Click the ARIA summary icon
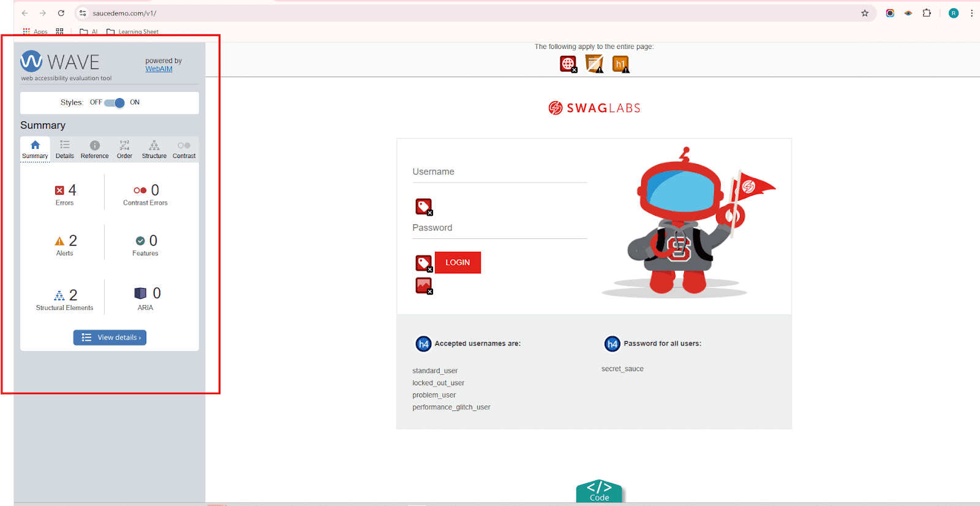 [140, 293]
